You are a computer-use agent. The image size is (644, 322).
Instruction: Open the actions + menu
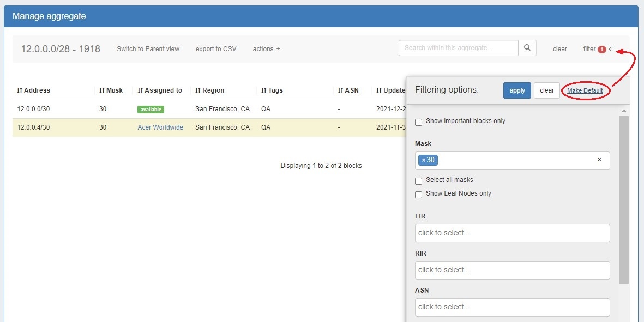point(266,49)
